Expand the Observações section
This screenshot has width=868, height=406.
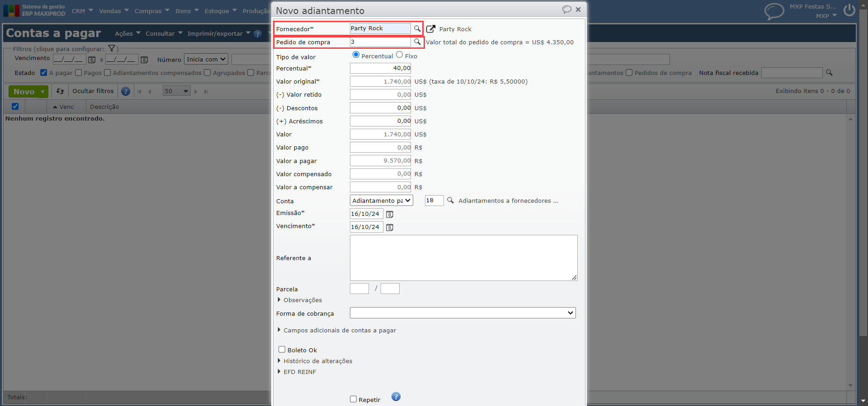(299, 300)
